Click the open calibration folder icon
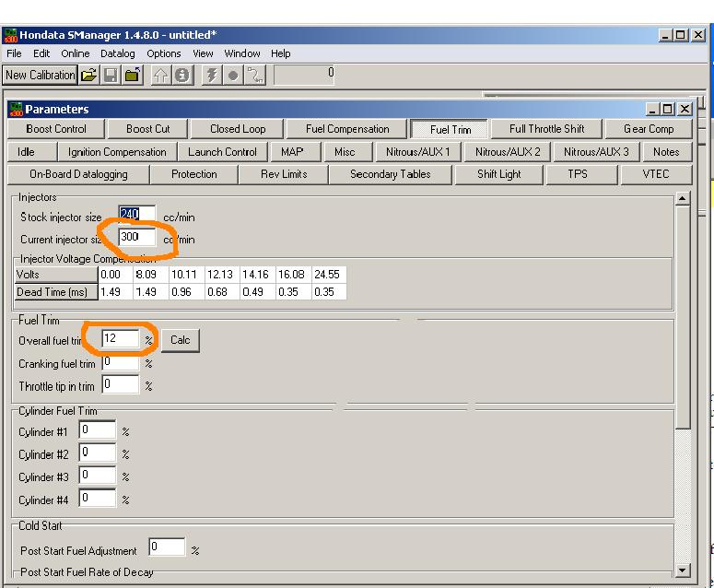The height and width of the screenshot is (588, 714). [89, 76]
